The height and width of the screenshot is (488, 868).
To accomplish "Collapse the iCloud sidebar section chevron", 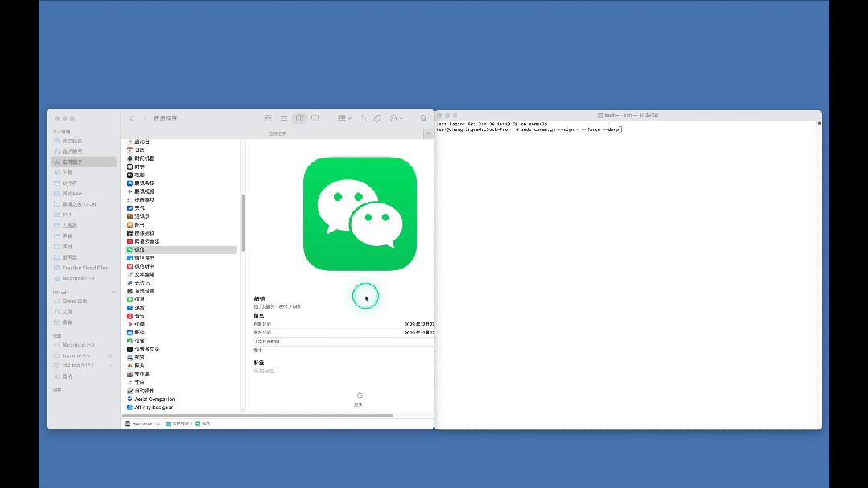I will click(113, 292).
